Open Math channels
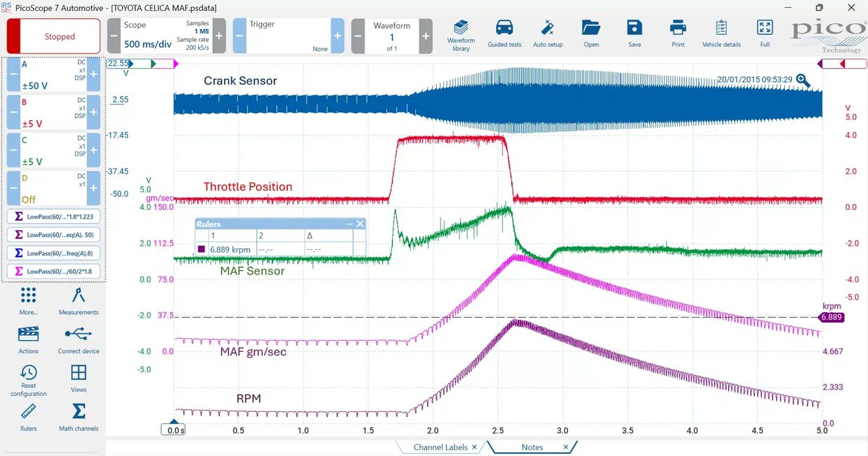Screen dimensions: 868x456 click(x=79, y=418)
